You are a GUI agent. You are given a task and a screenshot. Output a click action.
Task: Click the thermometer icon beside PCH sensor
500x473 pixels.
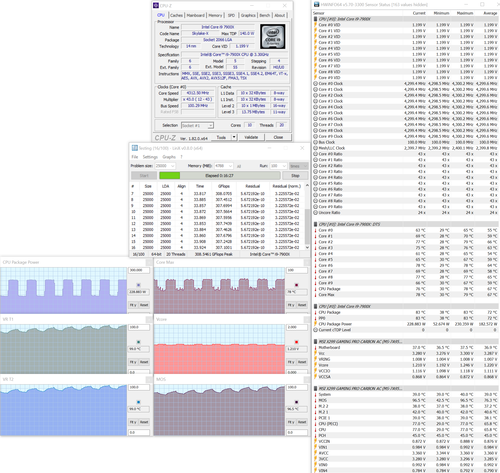(x=315, y=435)
